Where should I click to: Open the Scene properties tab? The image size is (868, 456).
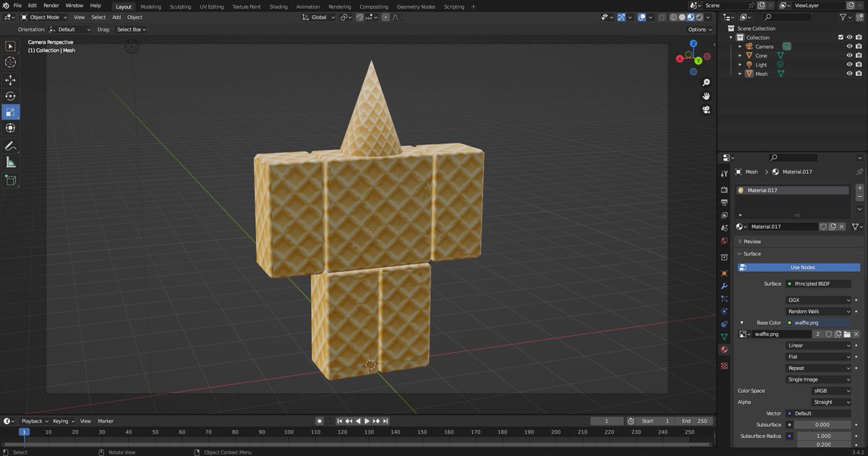724,228
